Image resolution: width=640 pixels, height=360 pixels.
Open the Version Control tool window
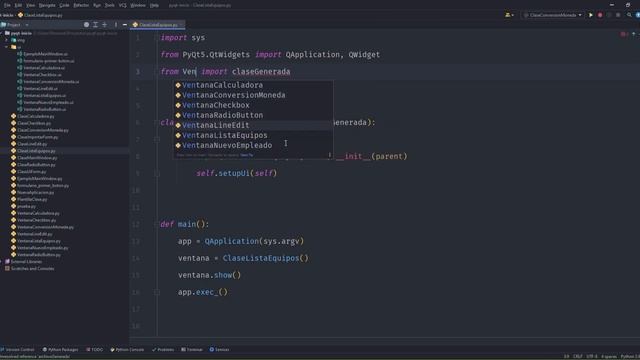[18, 350]
